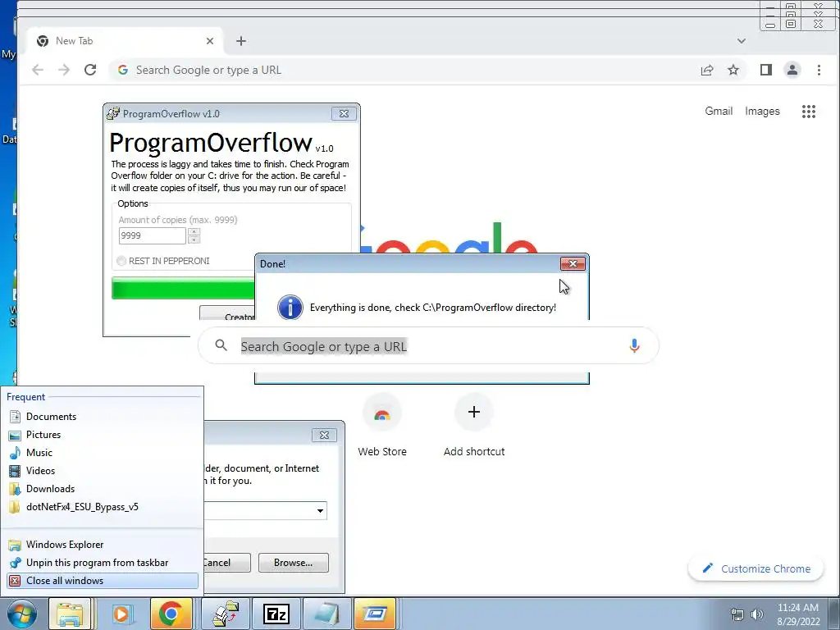Open the Google apps grid
The width and height of the screenshot is (840, 630).
(808, 111)
